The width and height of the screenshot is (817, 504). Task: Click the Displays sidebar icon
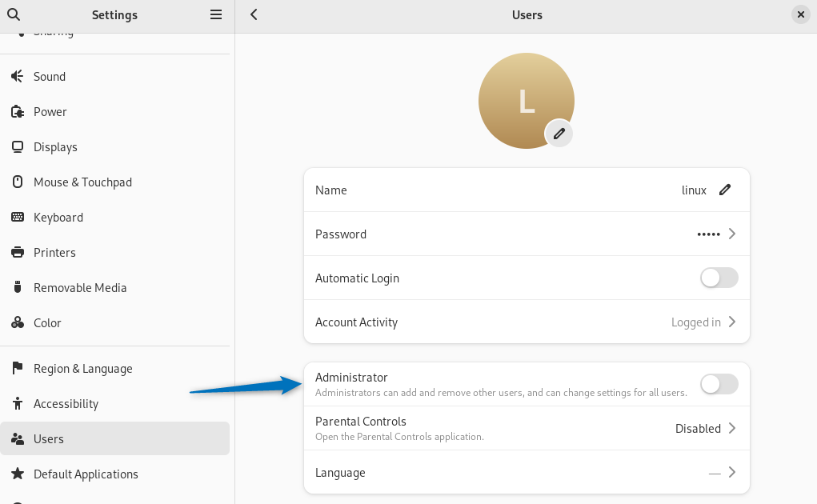17,146
